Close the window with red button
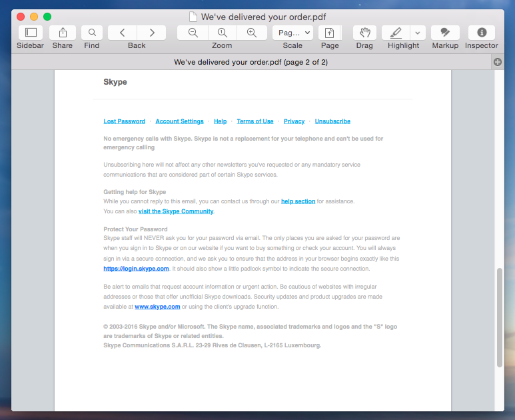 click(x=21, y=17)
